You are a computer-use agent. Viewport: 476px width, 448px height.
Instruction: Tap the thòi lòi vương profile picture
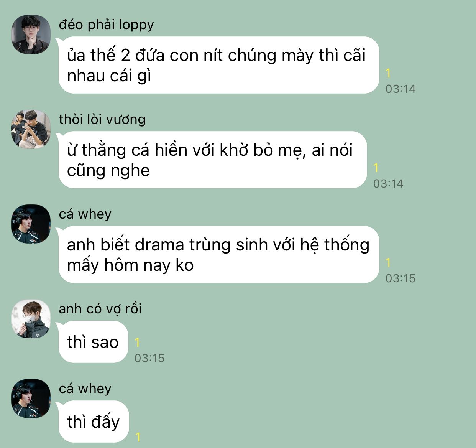point(31,129)
